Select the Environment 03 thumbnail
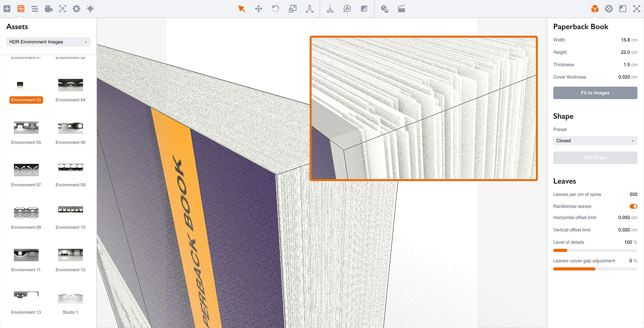The width and height of the screenshot is (644, 328). coord(26,85)
